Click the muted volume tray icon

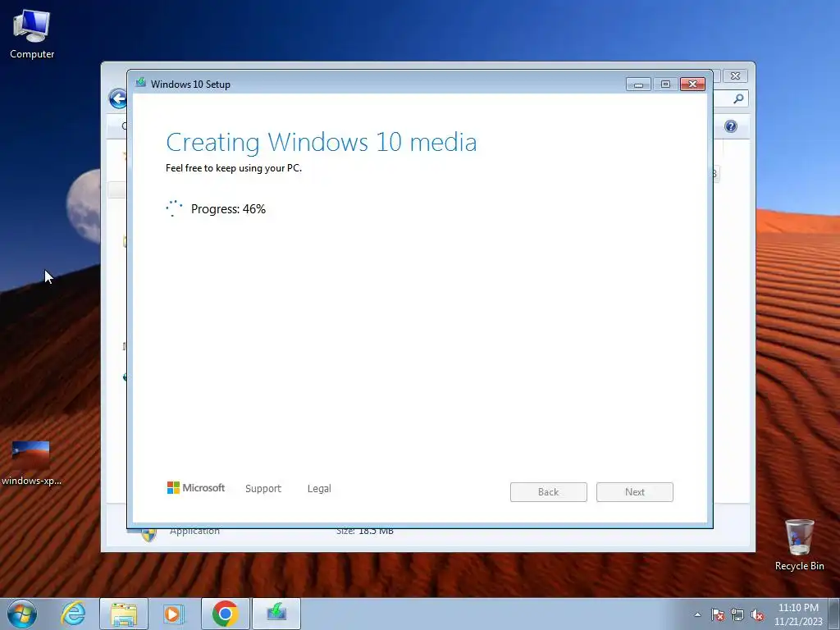pos(757,614)
